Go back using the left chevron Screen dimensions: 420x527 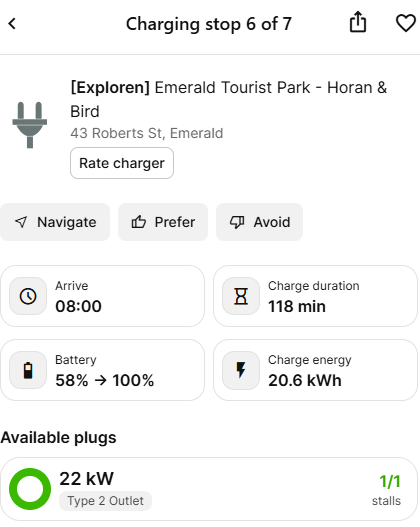(12, 24)
